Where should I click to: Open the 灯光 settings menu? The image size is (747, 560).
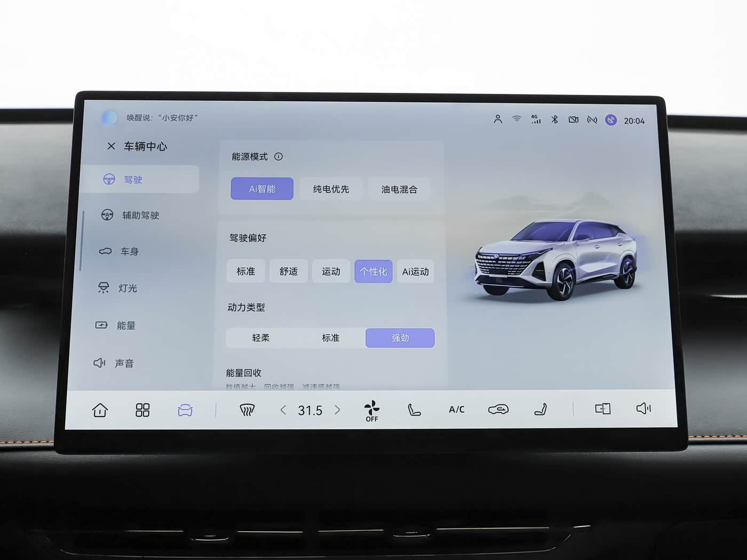[128, 289]
